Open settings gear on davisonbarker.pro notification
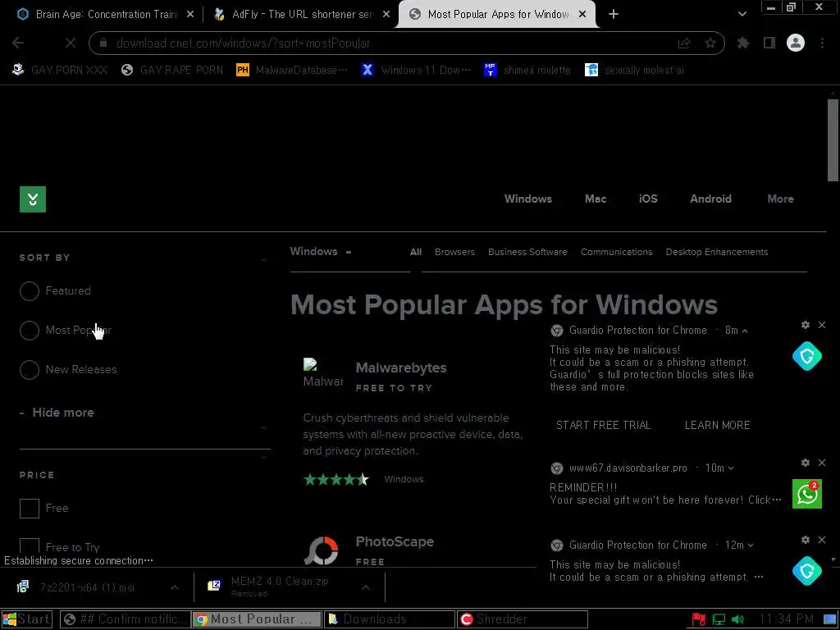Screen dimensions: 840x630 coord(806,463)
